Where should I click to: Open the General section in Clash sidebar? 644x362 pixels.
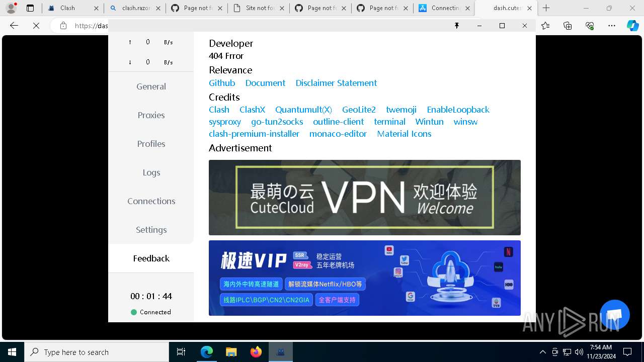[x=151, y=86]
